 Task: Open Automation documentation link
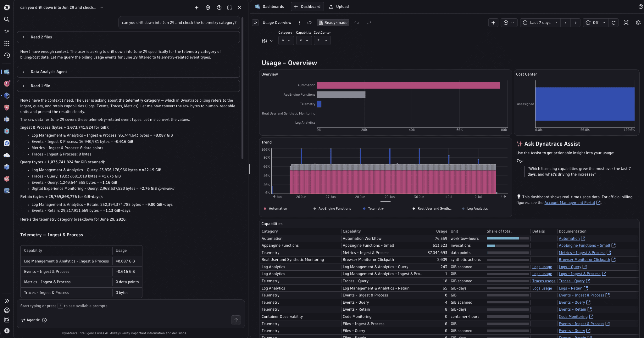[572, 239]
